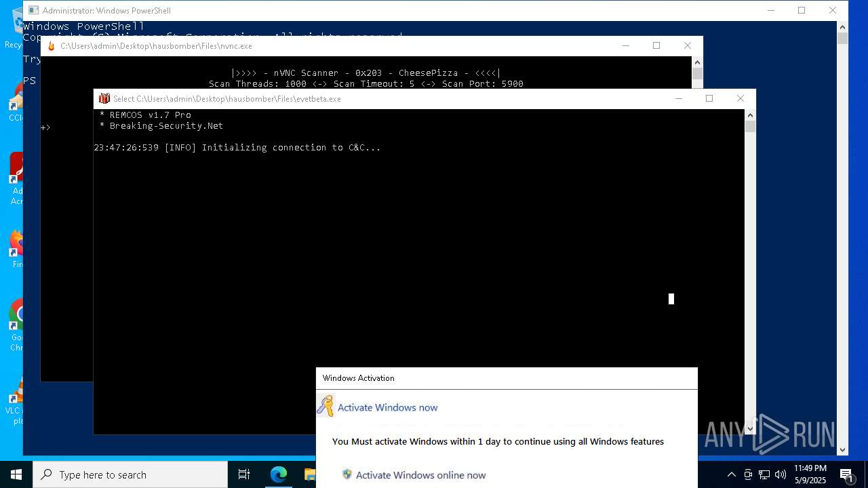Screen dimensions: 868x488
Task: Close the nvnc.exe console window
Action: [x=688, y=46]
